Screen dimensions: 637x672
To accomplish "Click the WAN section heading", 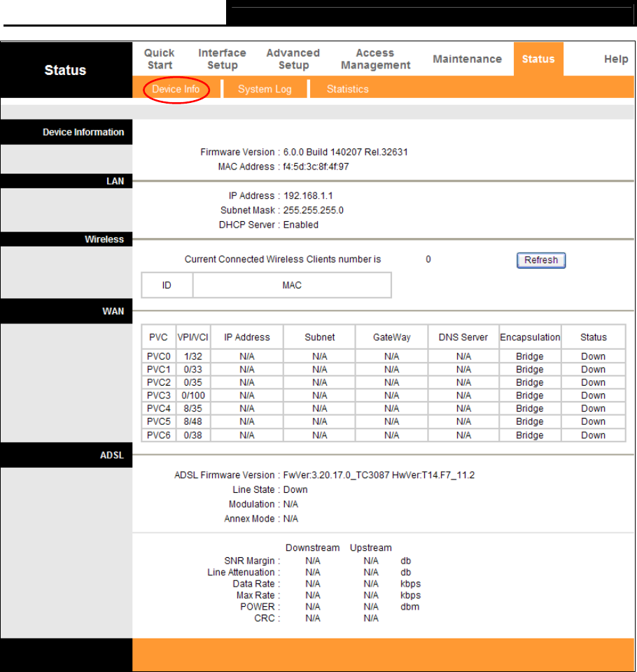I will (x=113, y=311).
